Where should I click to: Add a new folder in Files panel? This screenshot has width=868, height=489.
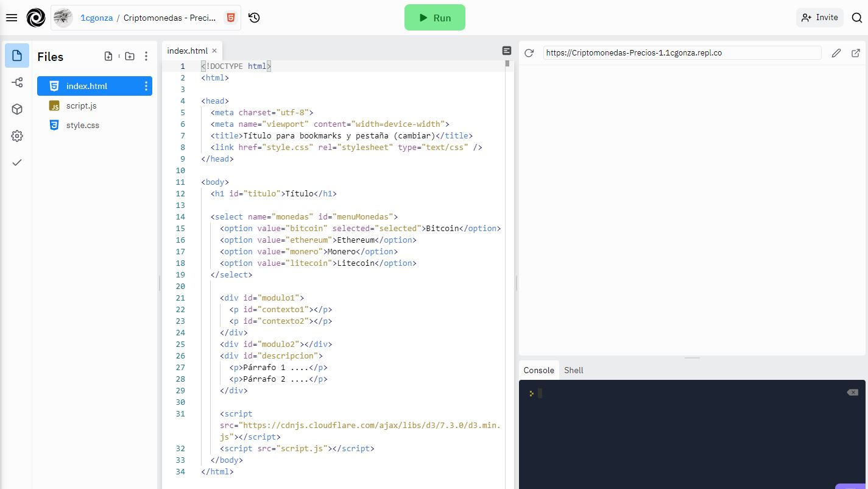pyautogui.click(x=130, y=56)
